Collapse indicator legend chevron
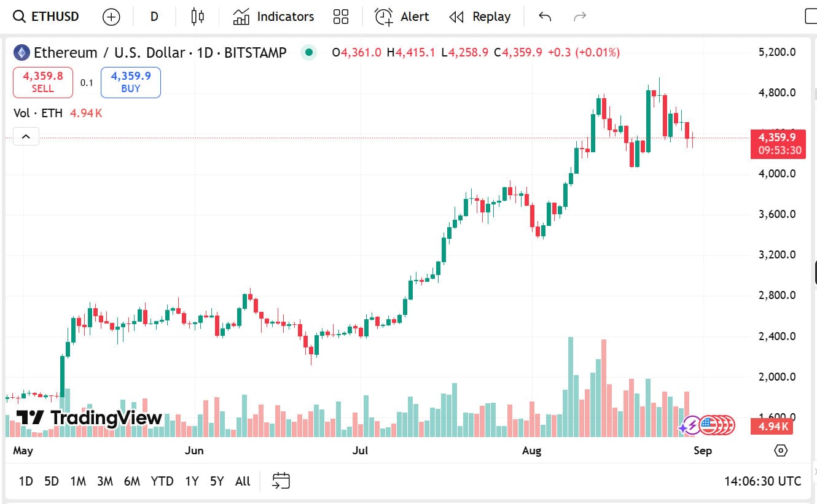Viewport: 817px width, 504px height. tap(26, 136)
